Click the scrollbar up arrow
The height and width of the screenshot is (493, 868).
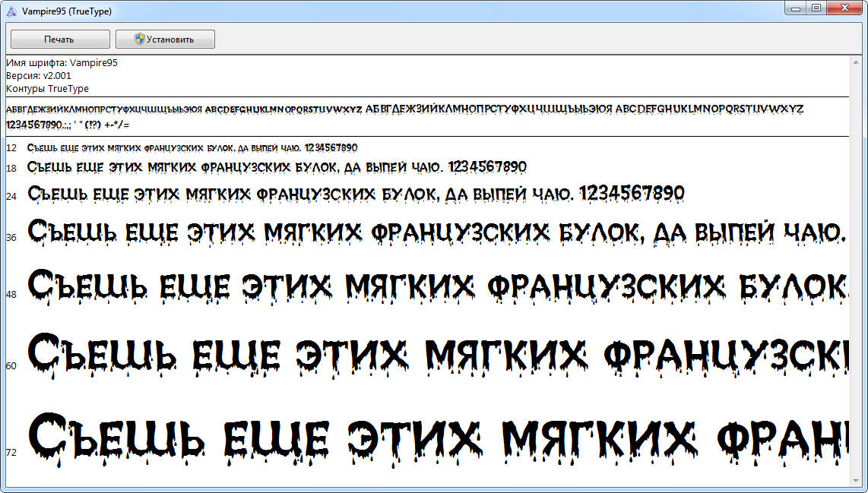pos(856,62)
